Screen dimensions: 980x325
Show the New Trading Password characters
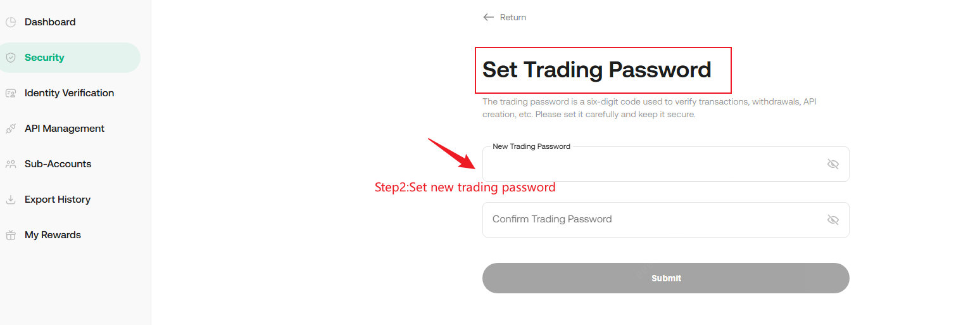pos(832,164)
